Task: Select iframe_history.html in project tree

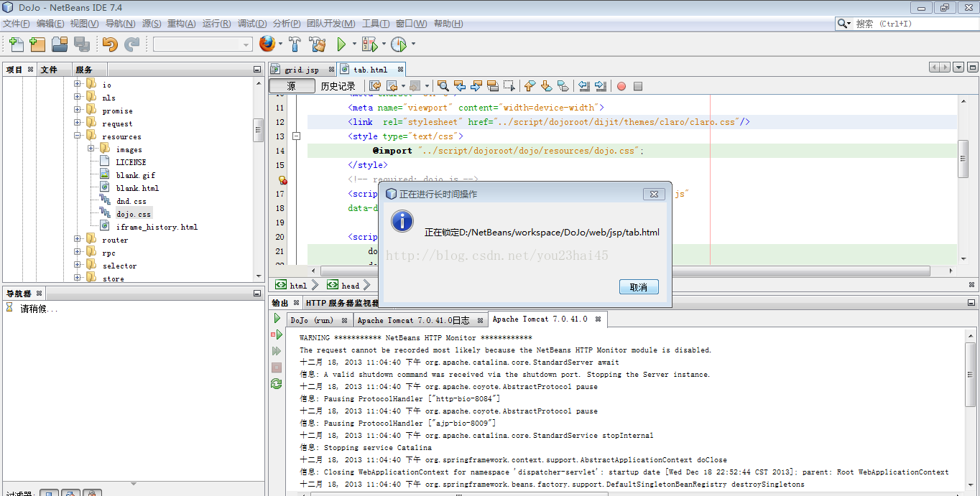Action: (x=157, y=227)
